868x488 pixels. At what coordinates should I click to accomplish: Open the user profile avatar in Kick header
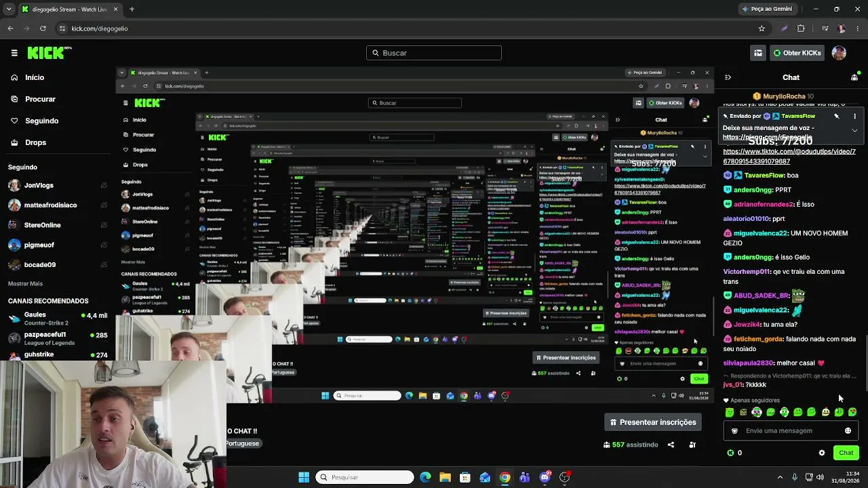click(839, 53)
